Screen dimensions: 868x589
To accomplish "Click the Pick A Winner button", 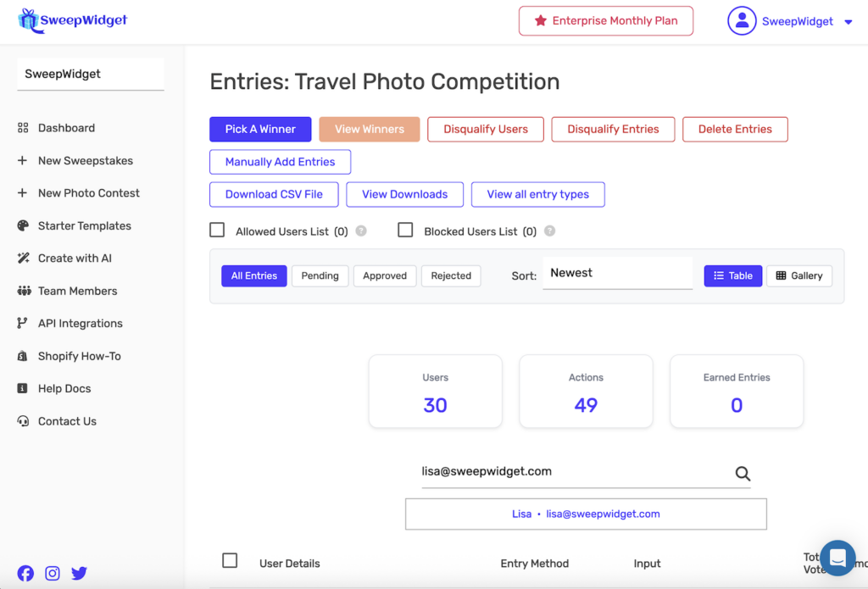I will (260, 130).
